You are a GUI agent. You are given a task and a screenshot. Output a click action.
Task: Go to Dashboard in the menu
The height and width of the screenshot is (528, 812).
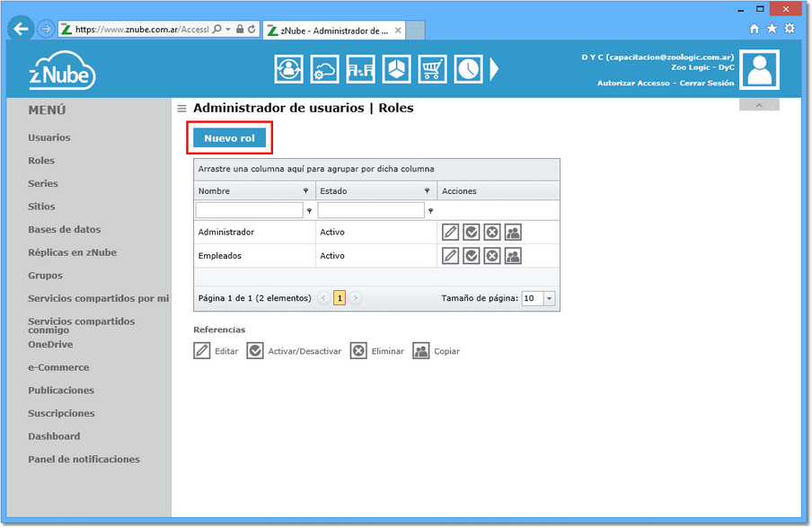pyautogui.click(x=54, y=436)
